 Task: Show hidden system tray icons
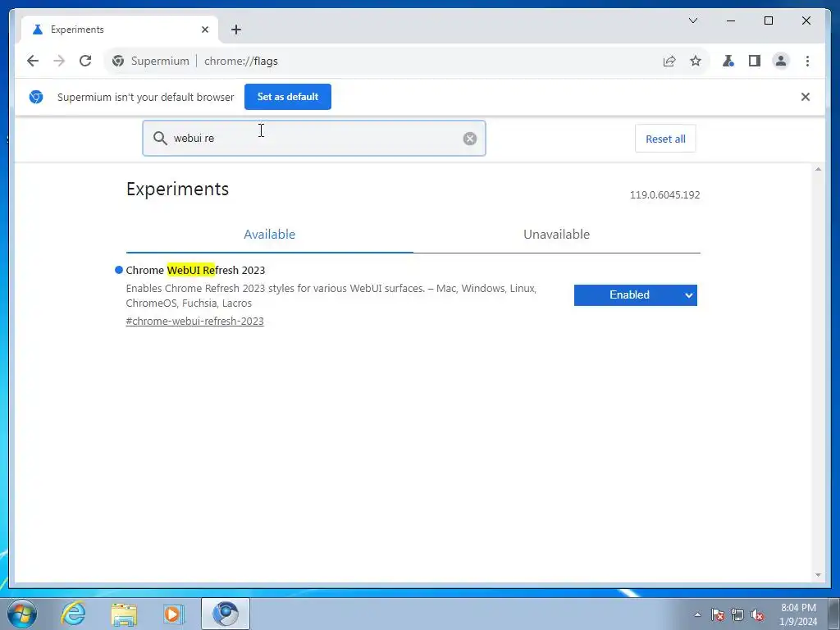697,614
